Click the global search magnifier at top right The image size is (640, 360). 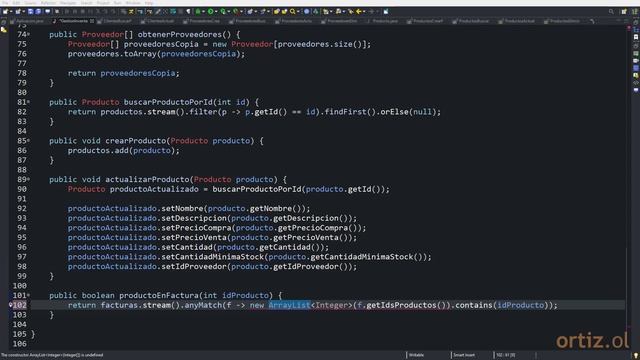(x=611, y=11)
